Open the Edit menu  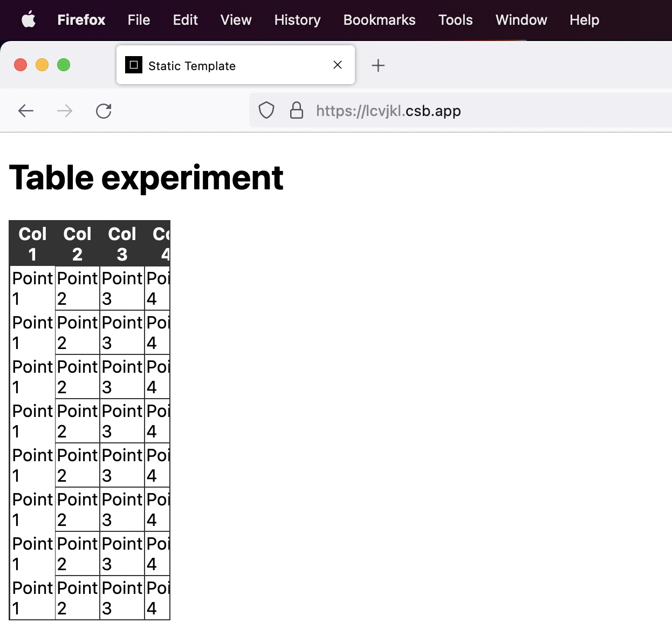click(186, 20)
